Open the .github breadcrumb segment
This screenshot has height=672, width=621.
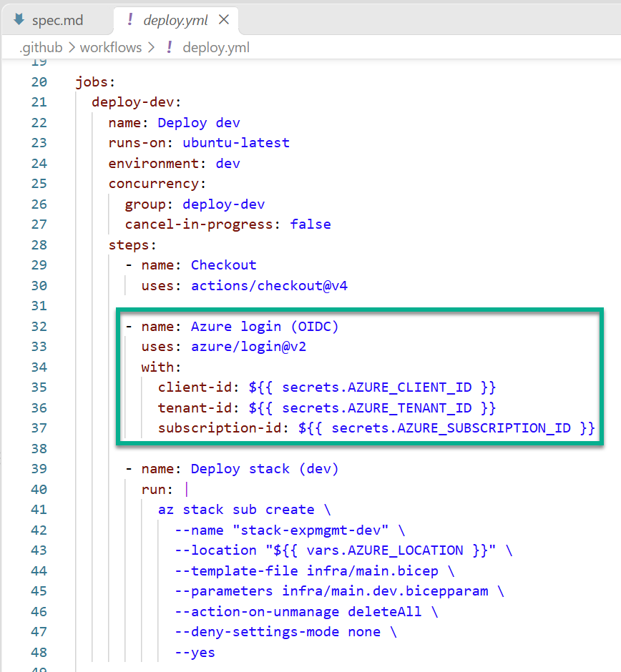tap(41, 48)
